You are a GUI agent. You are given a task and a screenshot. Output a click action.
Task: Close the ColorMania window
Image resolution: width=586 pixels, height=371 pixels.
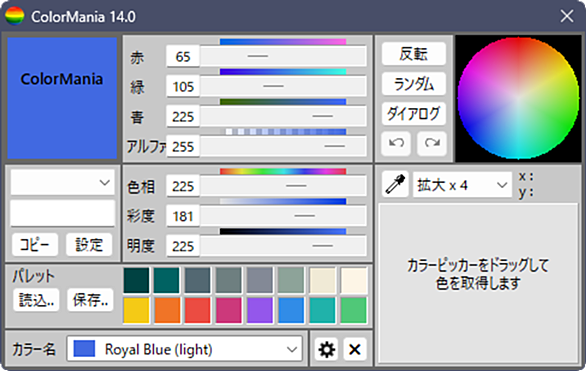point(567,16)
